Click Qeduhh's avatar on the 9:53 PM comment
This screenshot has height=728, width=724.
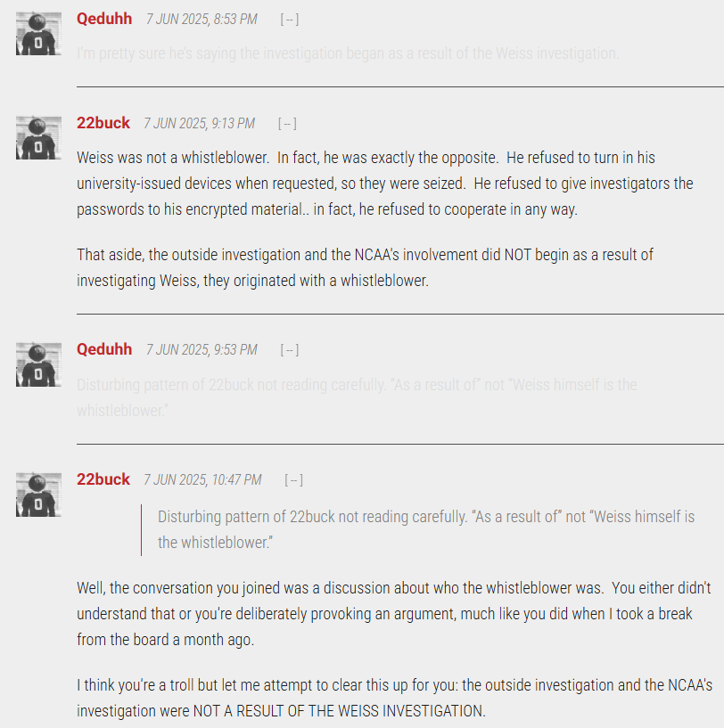pos(38,364)
